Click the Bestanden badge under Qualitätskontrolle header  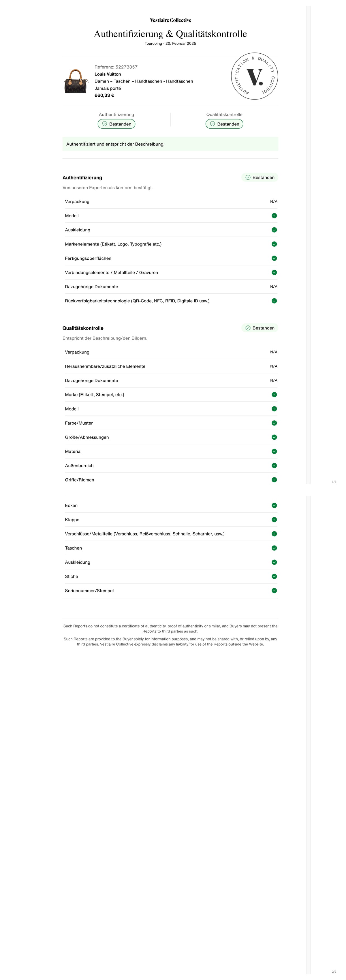point(224,124)
